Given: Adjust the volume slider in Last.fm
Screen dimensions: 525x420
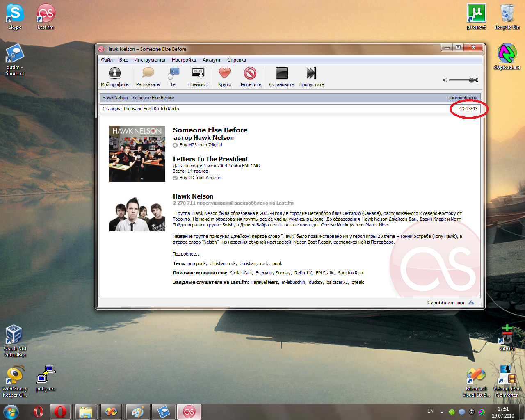Looking at the screenshot, I should (x=461, y=80).
